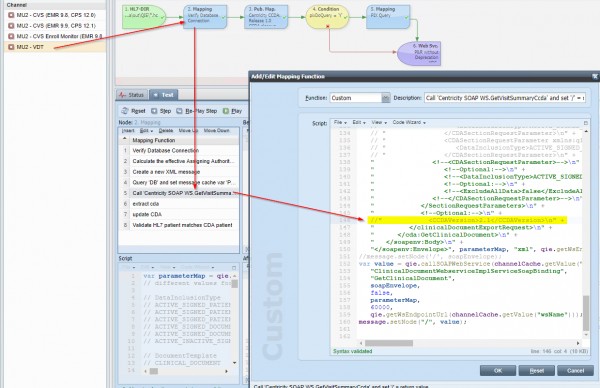Click the Reset circular arrows icon
Screen dimensions: 600x388
coord(125,111)
